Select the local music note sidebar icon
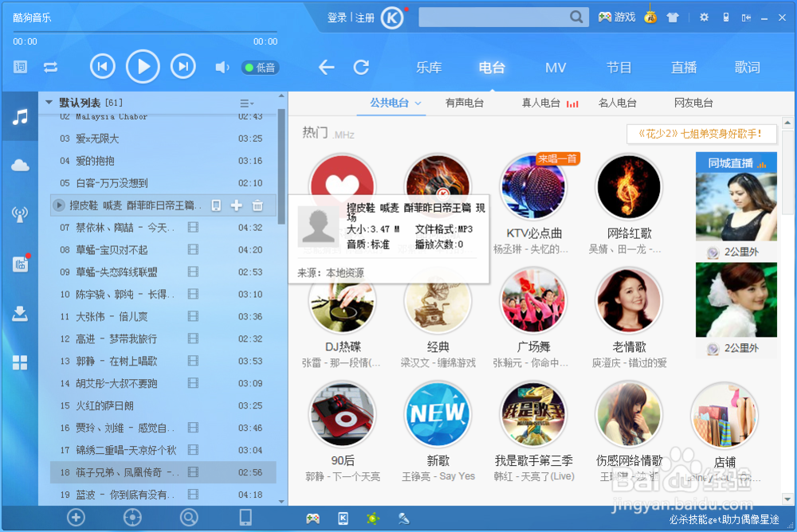The height and width of the screenshot is (532, 797). 20,117
